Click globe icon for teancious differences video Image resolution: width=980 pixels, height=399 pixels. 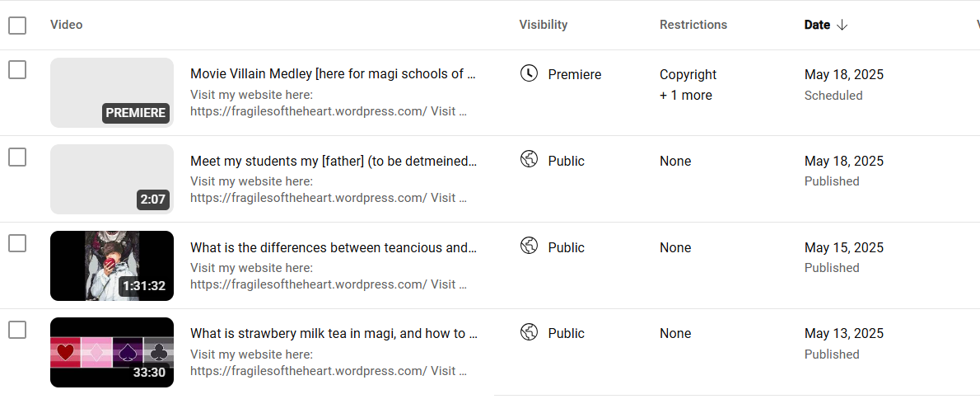[529, 246]
